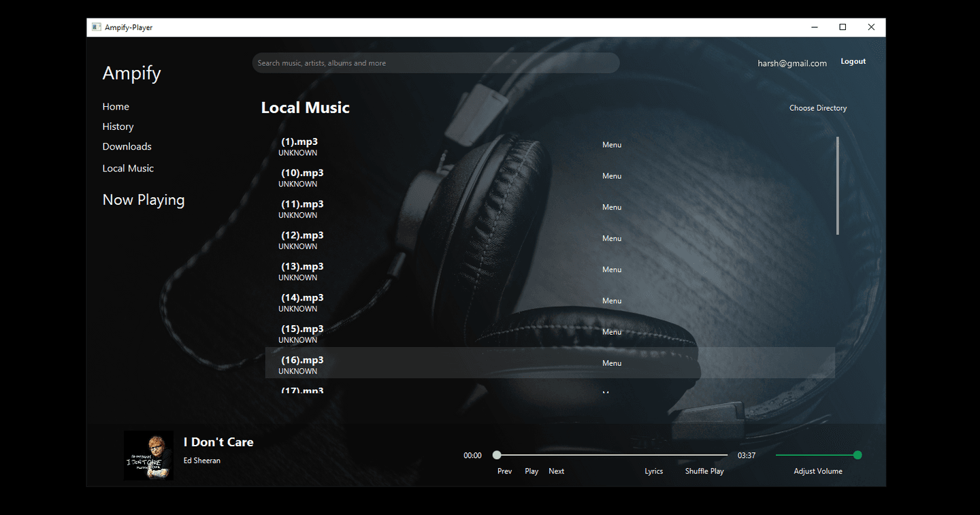Focus the search music input field
The height and width of the screenshot is (515, 980).
(x=436, y=63)
